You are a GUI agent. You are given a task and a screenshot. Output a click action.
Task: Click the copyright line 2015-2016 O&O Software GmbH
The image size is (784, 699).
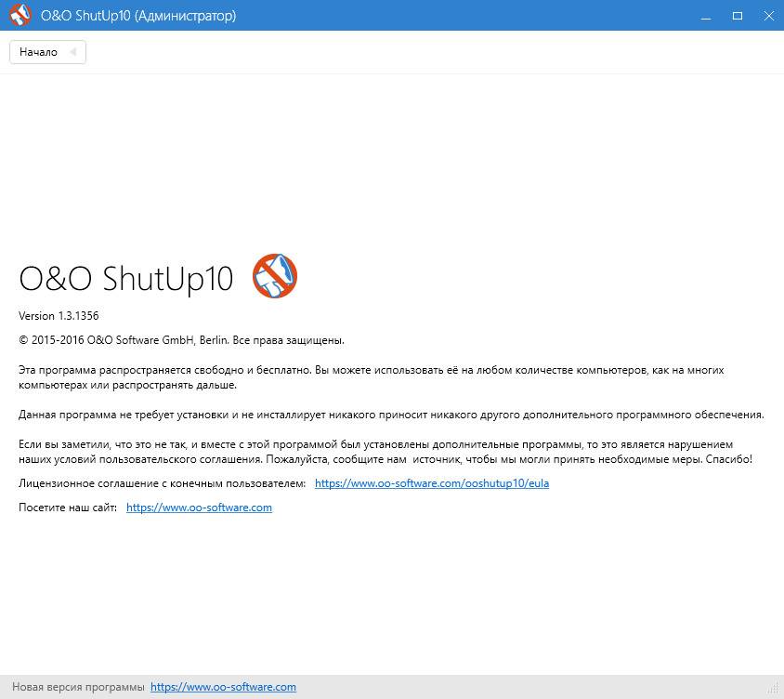(181, 340)
